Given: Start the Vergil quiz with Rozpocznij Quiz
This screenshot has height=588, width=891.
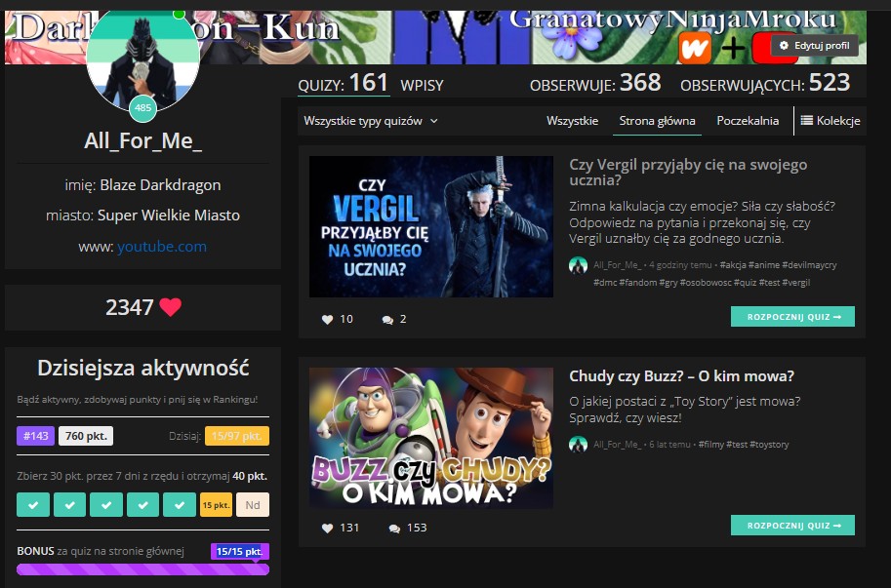Looking at the screenshot, I should 792,317.
